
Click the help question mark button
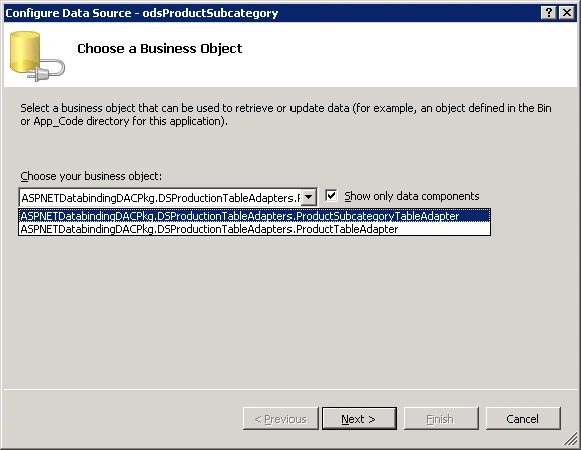click(548, 13)
